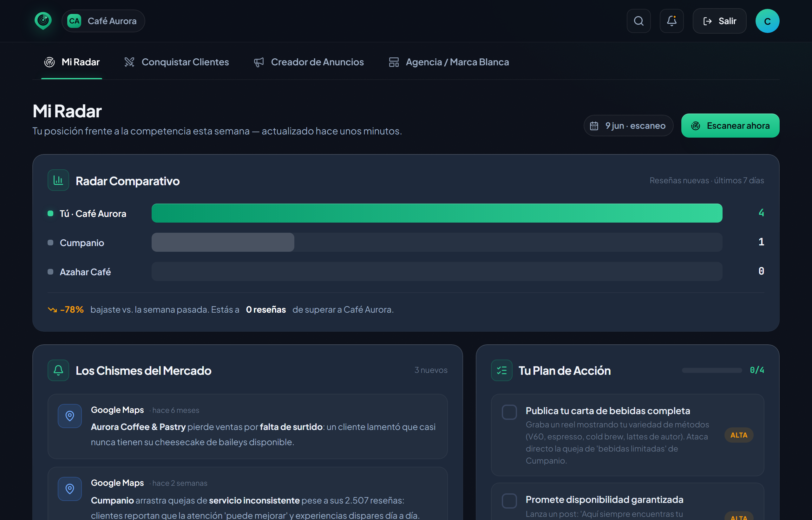Click the map pin icon for hace 6 meses
Image resolution: width=812 pixels, height=520 pixels.
tap(69, 416)
